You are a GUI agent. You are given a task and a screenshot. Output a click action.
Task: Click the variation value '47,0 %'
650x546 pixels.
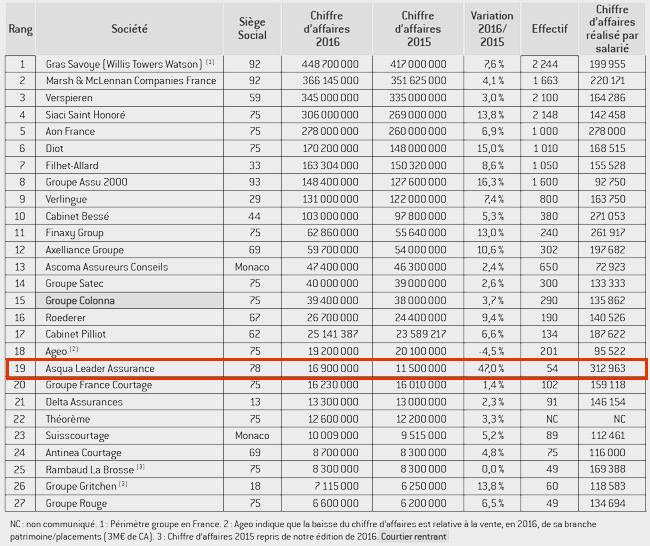tap(491, 368)
